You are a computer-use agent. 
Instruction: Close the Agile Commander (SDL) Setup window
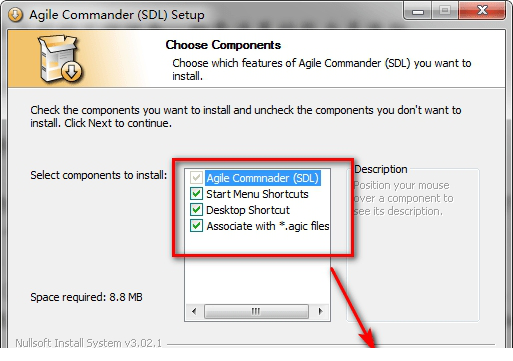click(x=482, y=11)
